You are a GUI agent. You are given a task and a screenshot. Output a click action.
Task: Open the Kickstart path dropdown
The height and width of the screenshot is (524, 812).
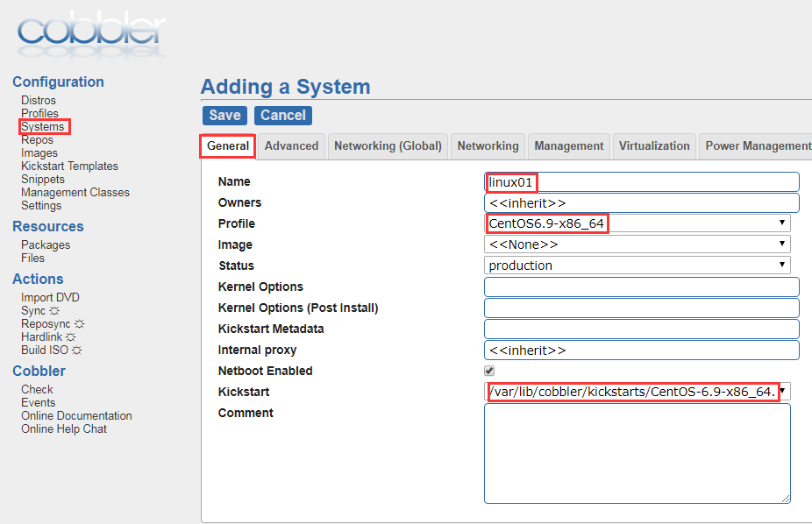pos(637,392)
